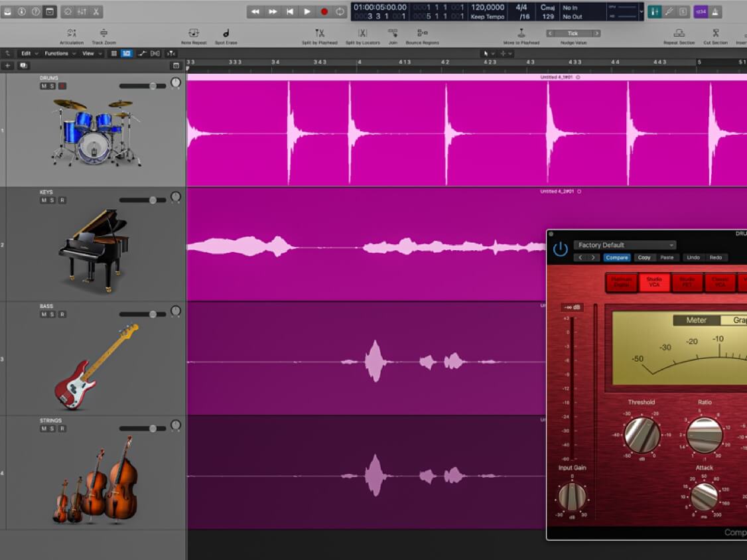Select the grand piano track icon
The width and height of the screenshot is (747, 560).
[x=94, y=250]
